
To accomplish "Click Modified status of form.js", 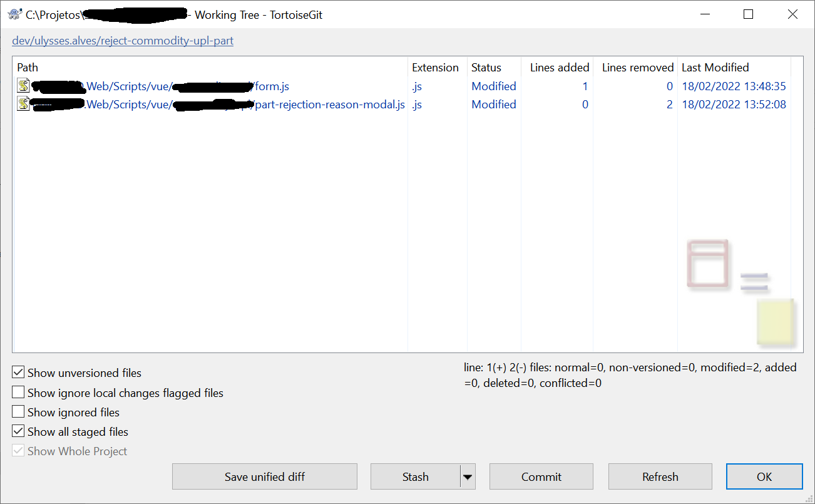I will [x=494, y=86].
